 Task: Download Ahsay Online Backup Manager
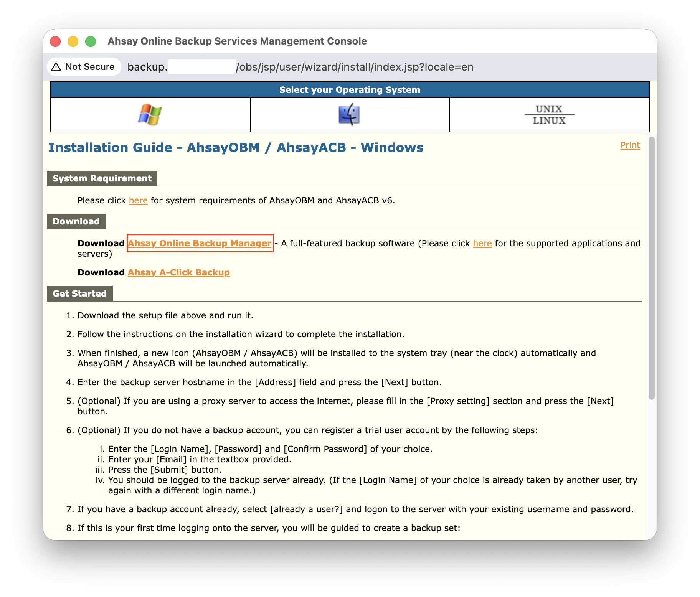[x=200, y=243]
